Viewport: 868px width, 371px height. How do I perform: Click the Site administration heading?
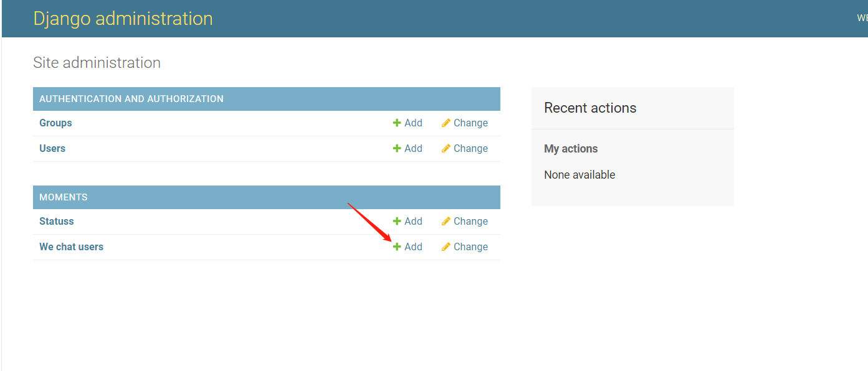pyautogui.click(x=97, y=63)
